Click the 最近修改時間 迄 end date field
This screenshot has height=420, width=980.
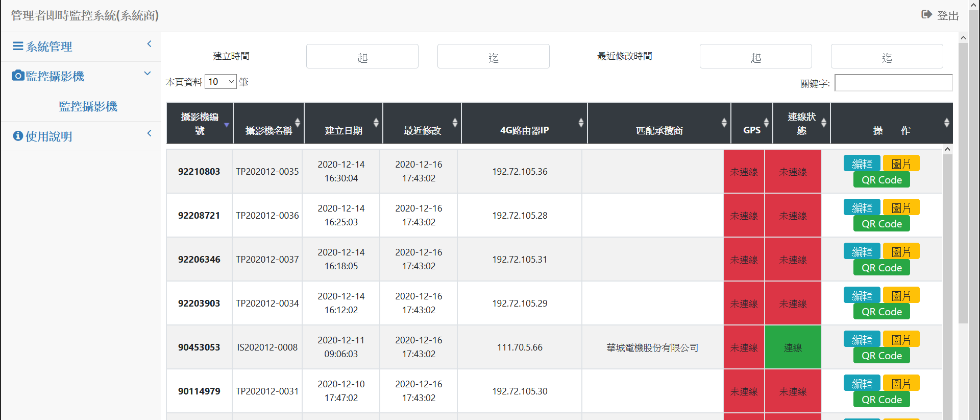click(887, 56)
